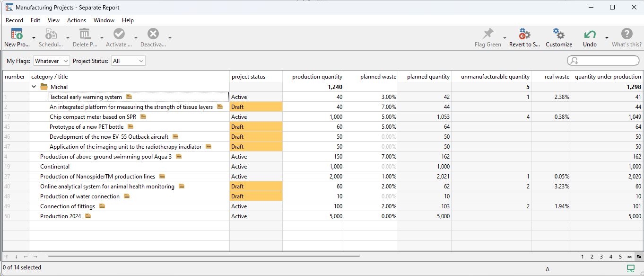The width and height of the screenshot is (644, 276).
Task: Click note icon beside Tactical early warning system
Action: pyautogui.click(x=129, y=97)
